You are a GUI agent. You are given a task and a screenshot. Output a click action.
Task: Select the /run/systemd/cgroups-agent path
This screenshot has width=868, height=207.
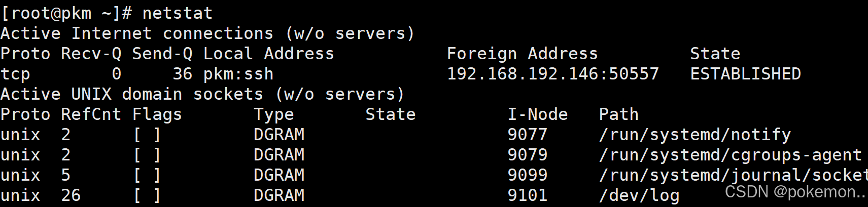coord(731,155)
